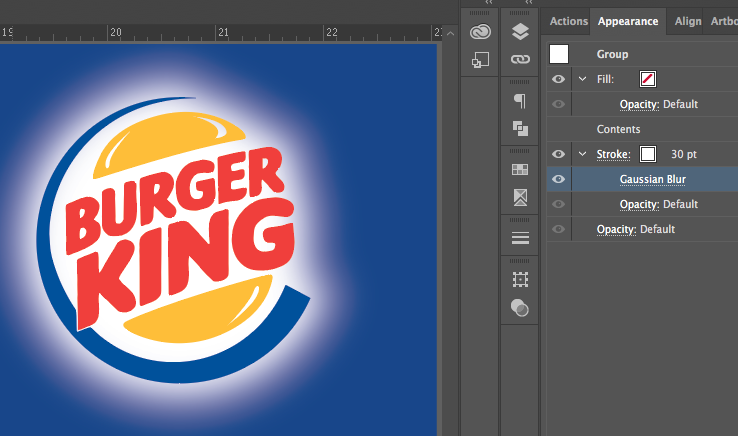Open the Links panel icon

coord(520,59)
